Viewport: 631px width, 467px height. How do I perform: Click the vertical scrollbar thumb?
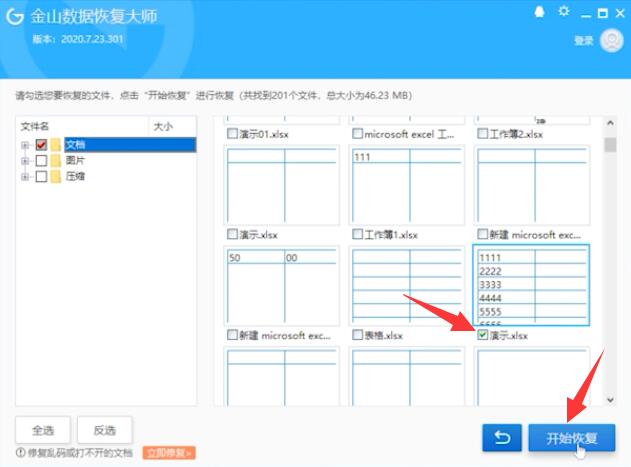click(x=610, y=145)
